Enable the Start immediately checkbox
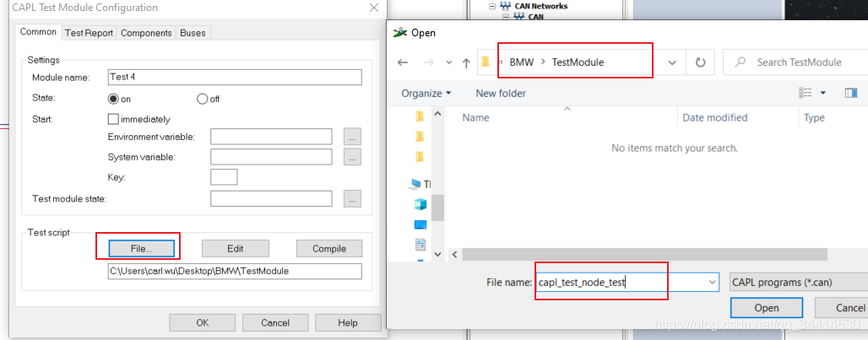 [x=113, y=119]
